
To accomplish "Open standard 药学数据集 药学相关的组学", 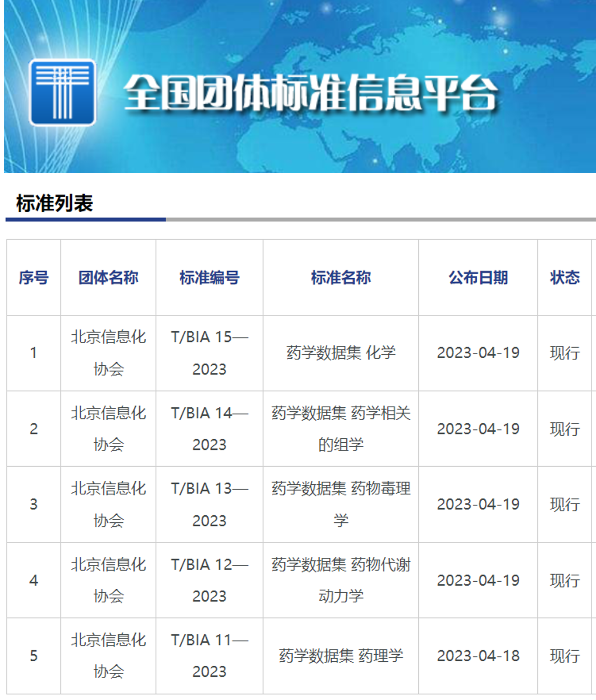I will (341, 429).
